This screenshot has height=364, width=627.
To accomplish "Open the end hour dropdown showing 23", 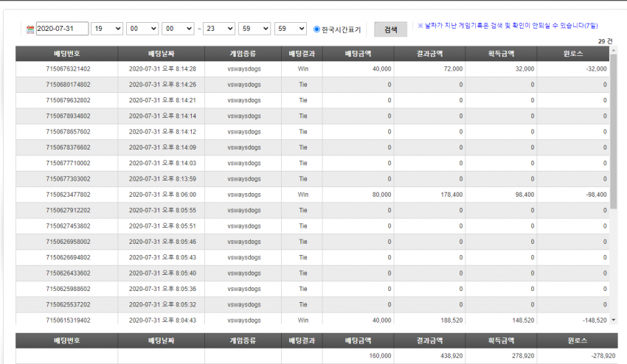I will [219, 29].
